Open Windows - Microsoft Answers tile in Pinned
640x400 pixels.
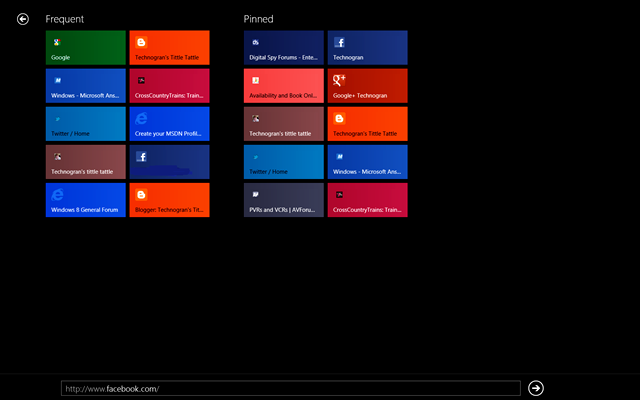(x=367, y=162)
